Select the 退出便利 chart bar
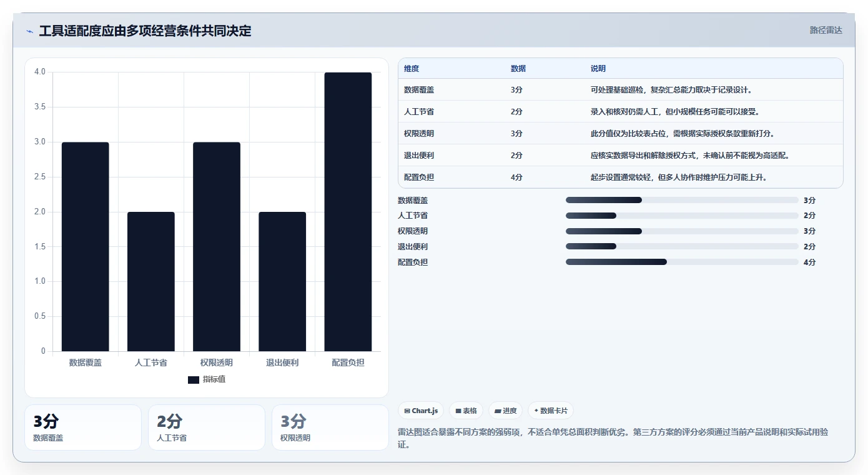This screenshot has width=868, height=475. (x=282, y=281)
